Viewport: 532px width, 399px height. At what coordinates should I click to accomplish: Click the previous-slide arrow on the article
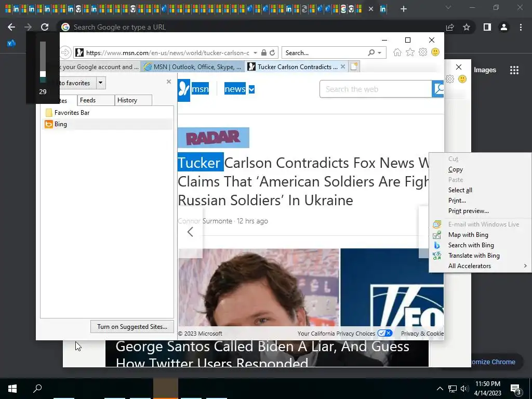coord(190,232)
